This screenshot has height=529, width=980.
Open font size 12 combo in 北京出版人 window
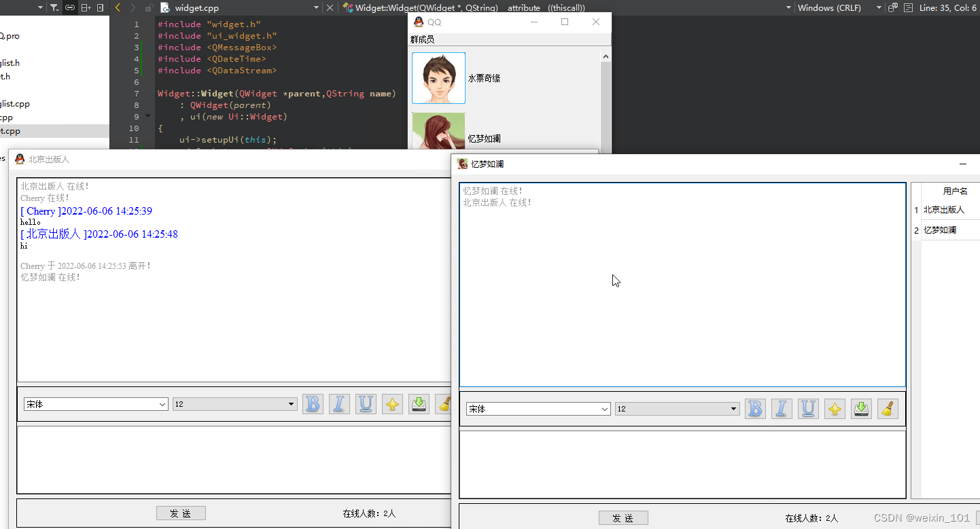tap(235, 404)
